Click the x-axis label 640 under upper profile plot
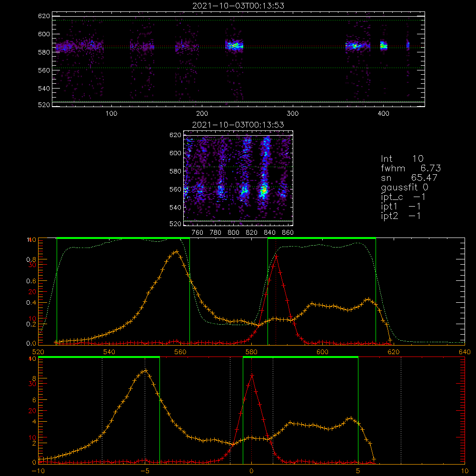Screen dimensions: 476x476 465,352
